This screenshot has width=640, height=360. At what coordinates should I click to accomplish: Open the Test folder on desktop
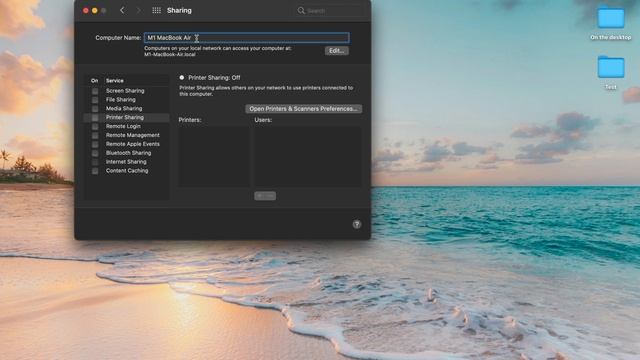pyautogui.click(x=611, y=72)
